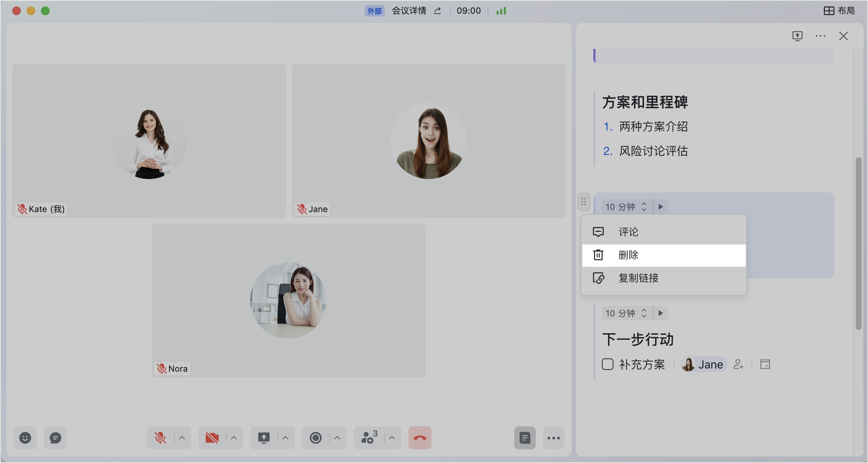868x463 pixels.
Task: Open the 布局 layout menu
Action: tap(840, 11)
